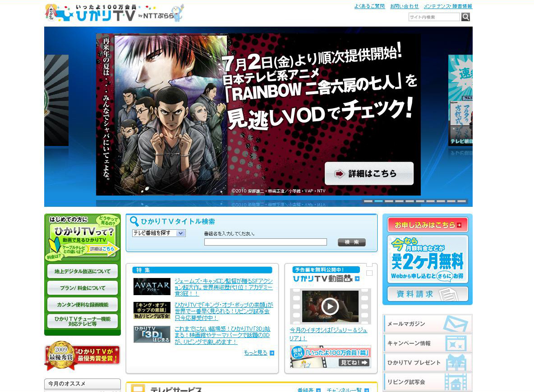Screen dimensions: 534x392
Task: Click お申し込みはこちら red button
Action: click(428, 225)
